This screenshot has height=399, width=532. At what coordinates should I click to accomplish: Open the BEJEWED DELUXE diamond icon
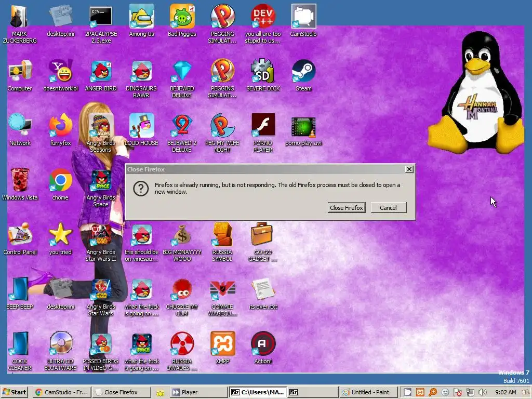[182, 79]
